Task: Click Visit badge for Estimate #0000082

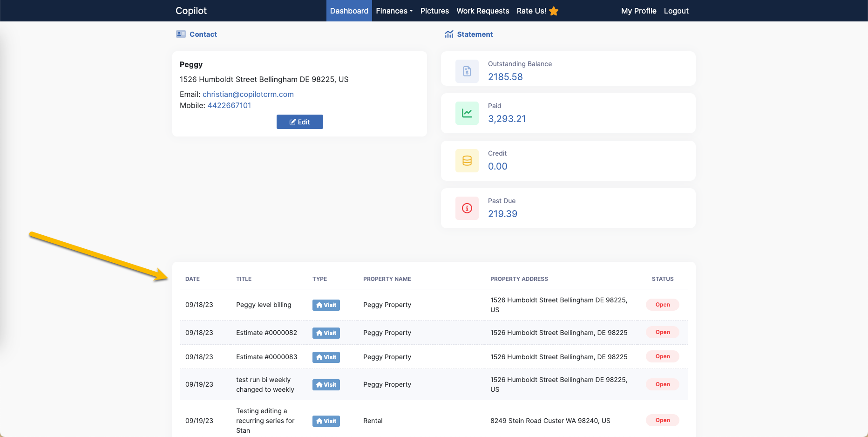Action: pos(326,333)
